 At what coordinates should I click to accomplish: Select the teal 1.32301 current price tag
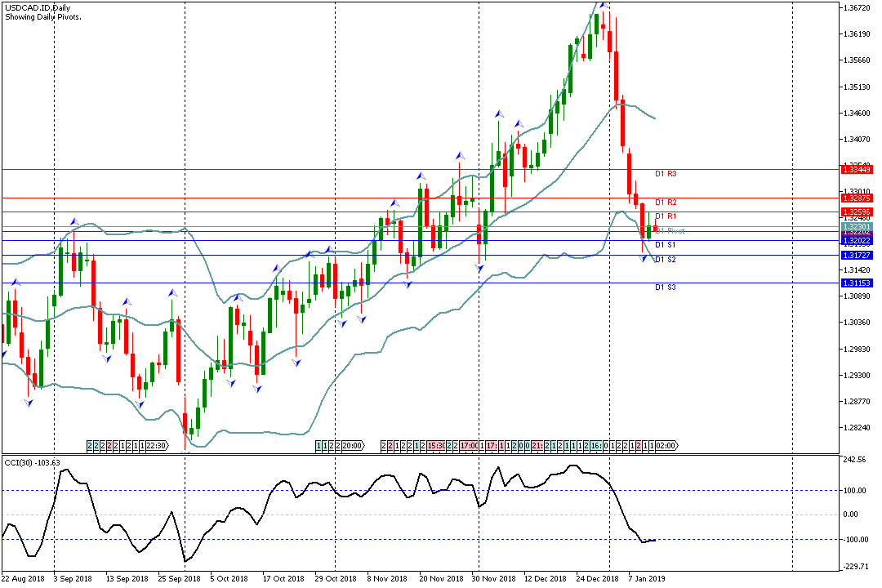(857, 226)
